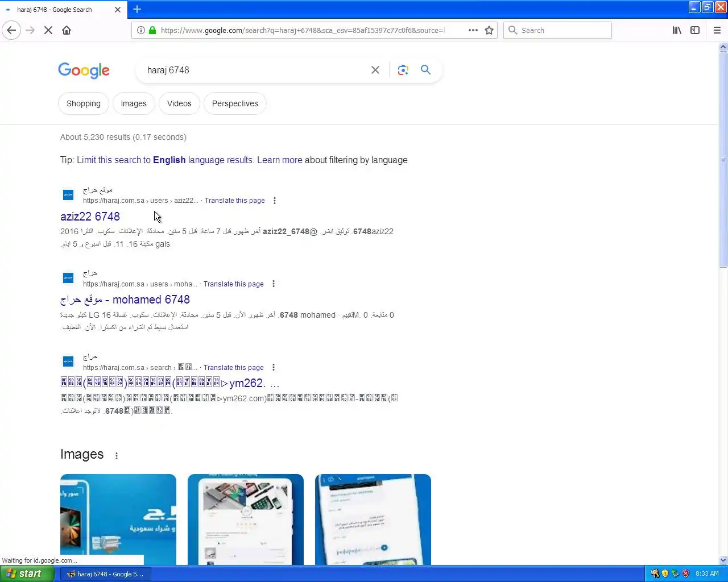Click the yellow shield tray icon
This screenshot has height=582, width=728.
665,573
